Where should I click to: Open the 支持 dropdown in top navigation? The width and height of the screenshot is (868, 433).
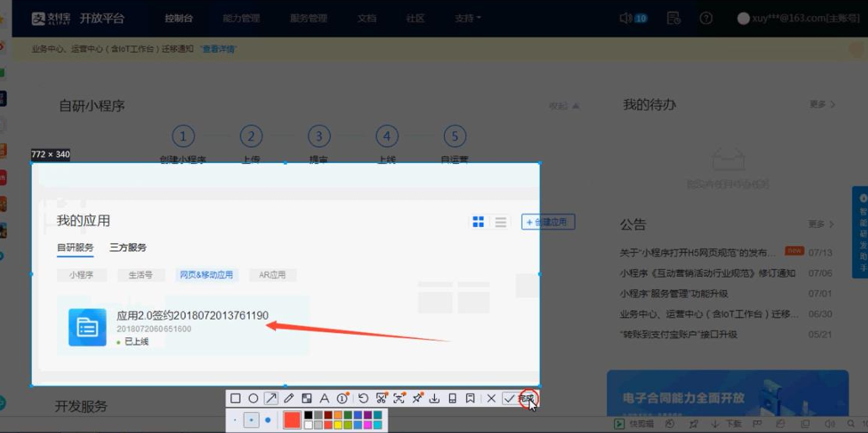pyautogui.click(x=468, y=18)
